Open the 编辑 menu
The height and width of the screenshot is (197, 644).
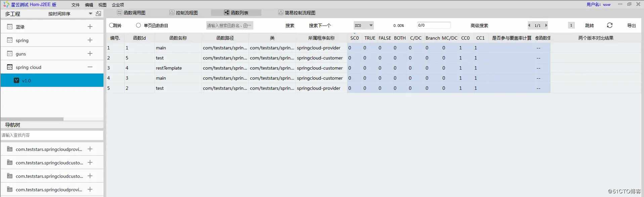(89, 5)
